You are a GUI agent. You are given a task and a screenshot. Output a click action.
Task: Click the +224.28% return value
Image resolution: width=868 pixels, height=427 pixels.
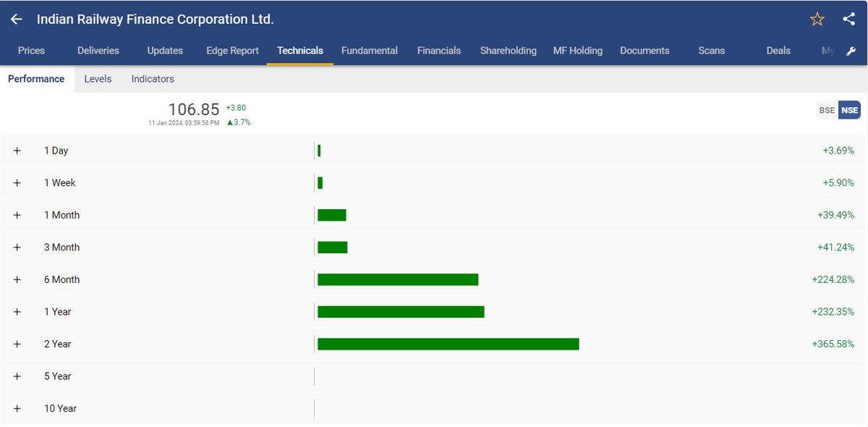click(x=833, y=279)
